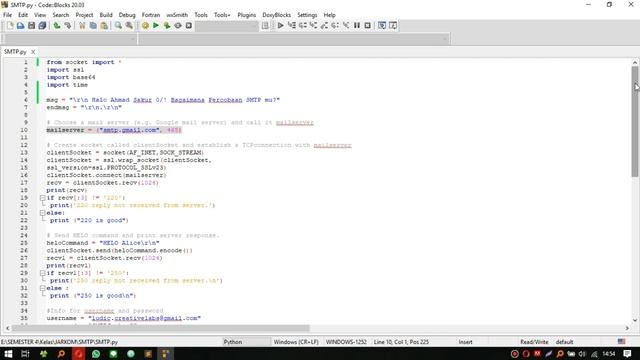Viewport: 640px width, 360px height.
Task: Open the View menu
Action: click(x=40, y=15)
